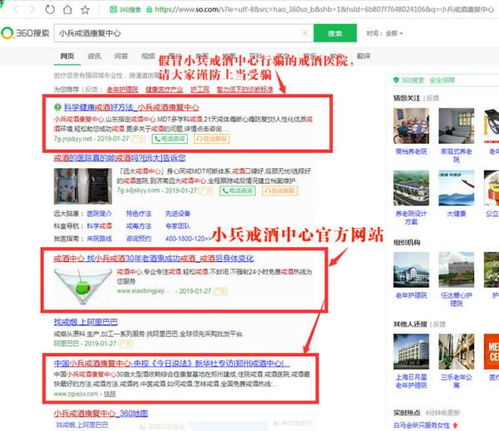Screen dimensions: 499x431
Task: Click the 400-1800-120 phone number link
Action: pos(187,239)
